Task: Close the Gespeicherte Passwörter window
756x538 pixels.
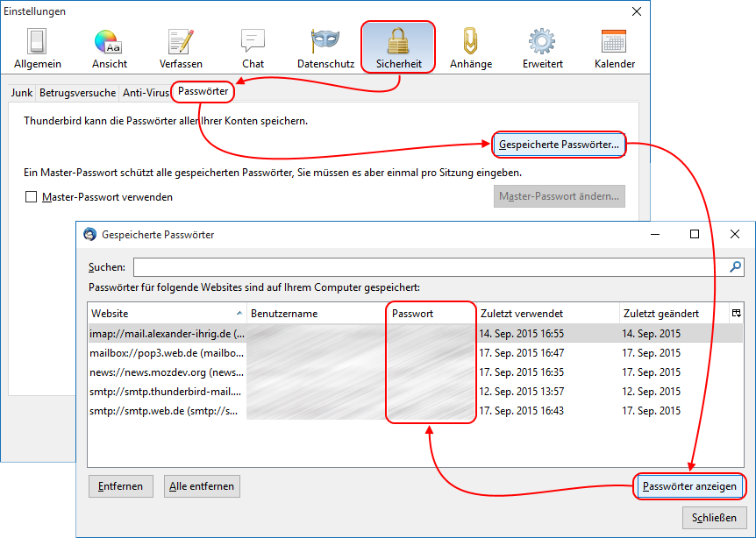Action: pos(735,234)
